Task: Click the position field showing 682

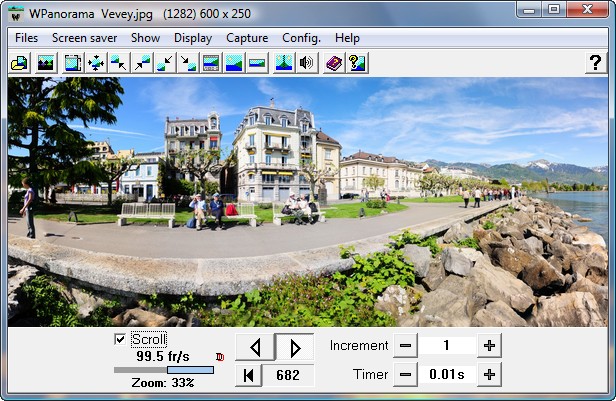Action: [x=288, y=375]
